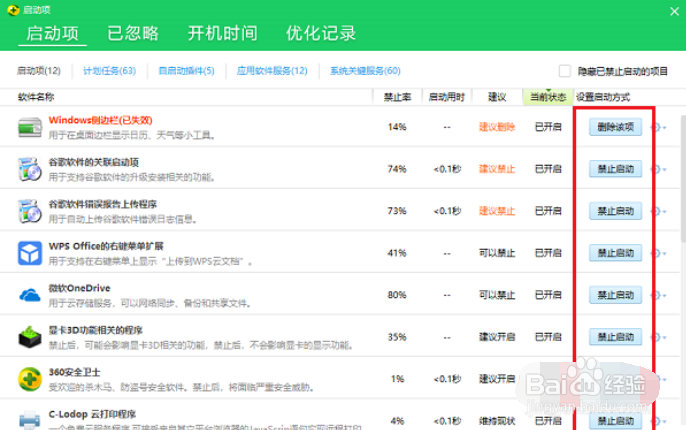This screenshot has width=686, height=430.
Task: Click 禁止启动 for 微软OneDrive
Action: (x=614, y=295)
